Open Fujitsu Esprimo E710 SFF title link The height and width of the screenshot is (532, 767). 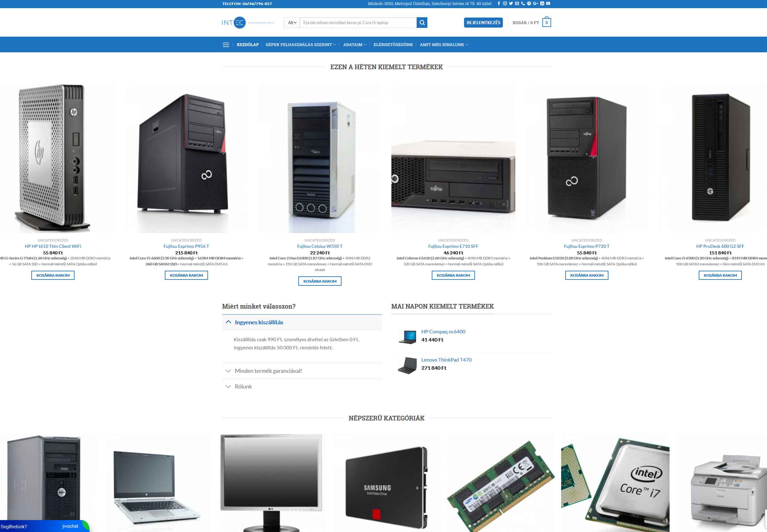(x=453, y=246)
